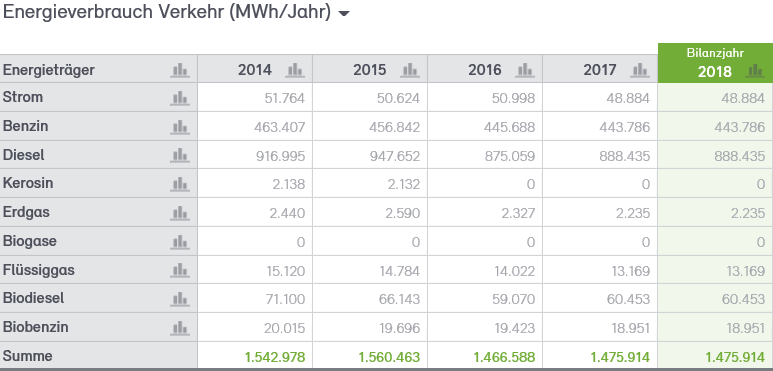Open chart icon for Kerosin row

coord(180,184)
